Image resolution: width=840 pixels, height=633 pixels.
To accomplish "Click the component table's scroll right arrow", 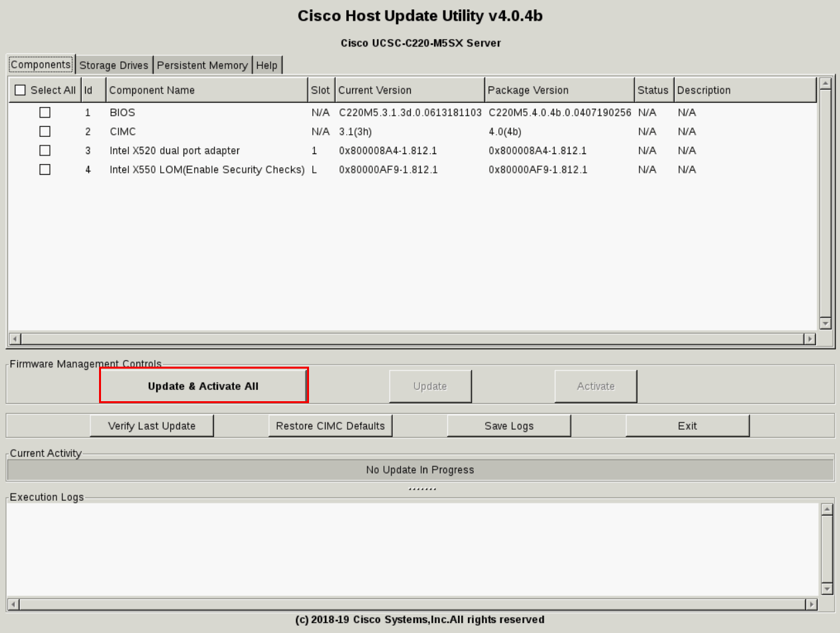I will 809,339.
